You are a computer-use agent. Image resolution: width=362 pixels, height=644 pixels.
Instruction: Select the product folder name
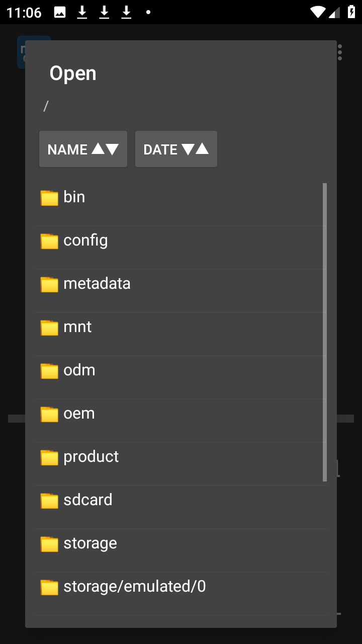(91, 457)
